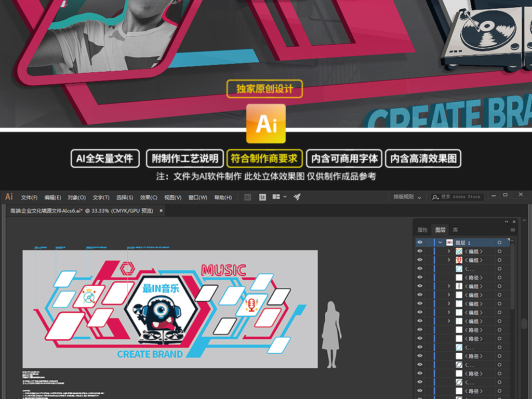The height and width of the screenshot is (399, 532).
Task: Close the 高端企业文化墙源文件 document tab
Action: (161, 210)
